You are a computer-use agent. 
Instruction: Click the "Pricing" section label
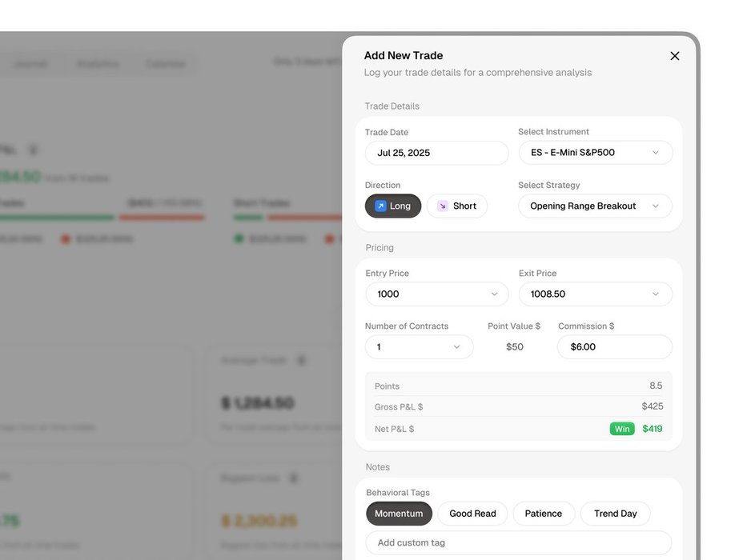point(380,248)
